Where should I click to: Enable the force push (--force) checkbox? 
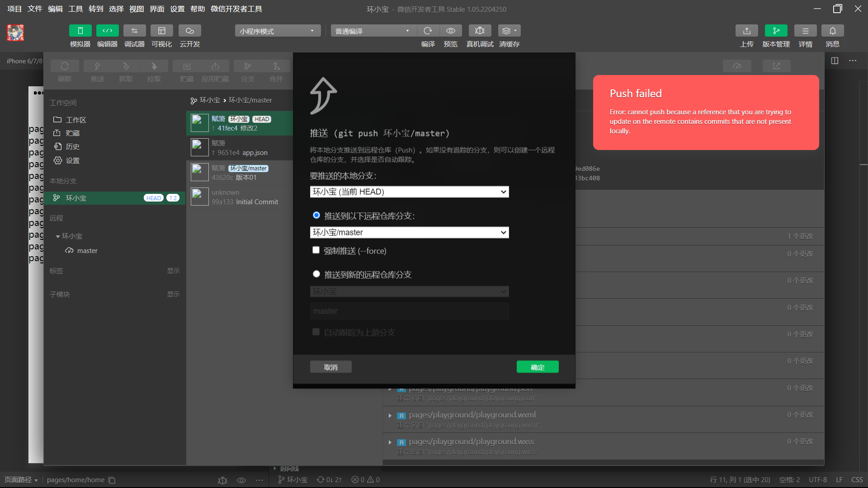pos(316,250)
